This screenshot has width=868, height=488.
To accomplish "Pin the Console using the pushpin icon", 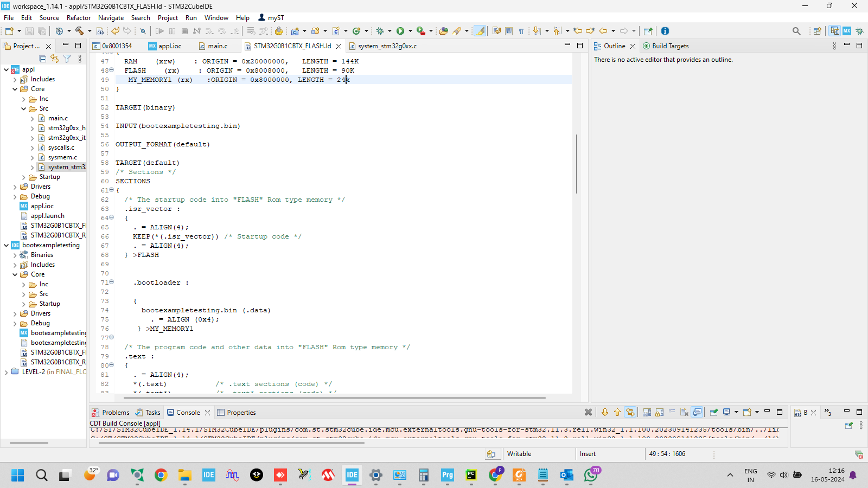I will (x=712, y=413).
